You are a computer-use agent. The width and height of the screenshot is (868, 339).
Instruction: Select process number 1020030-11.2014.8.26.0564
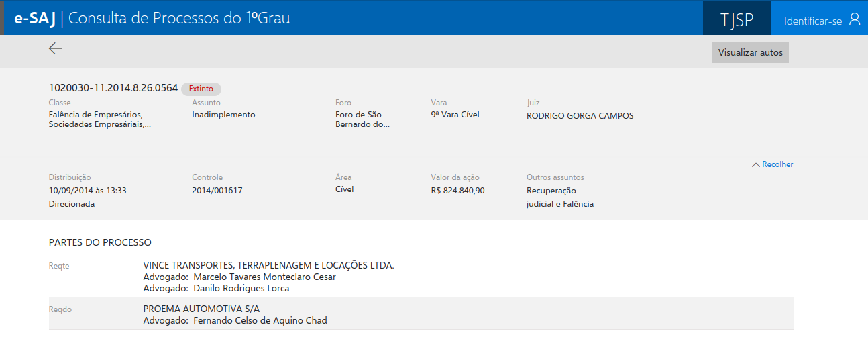pyautogui.click(x=113, y=88)
